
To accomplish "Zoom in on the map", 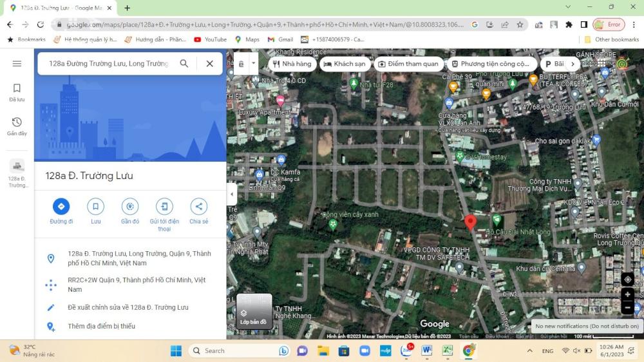I will coord(627,294).
